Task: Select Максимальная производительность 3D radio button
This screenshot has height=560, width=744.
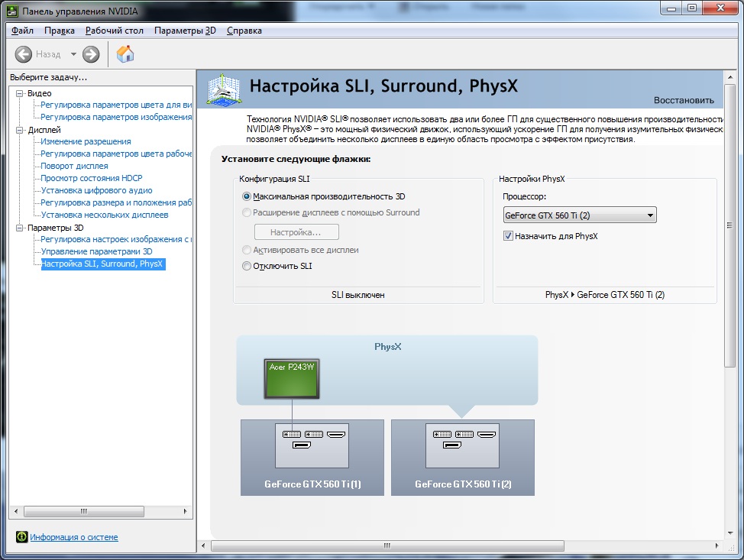Action: coord(247,196)
